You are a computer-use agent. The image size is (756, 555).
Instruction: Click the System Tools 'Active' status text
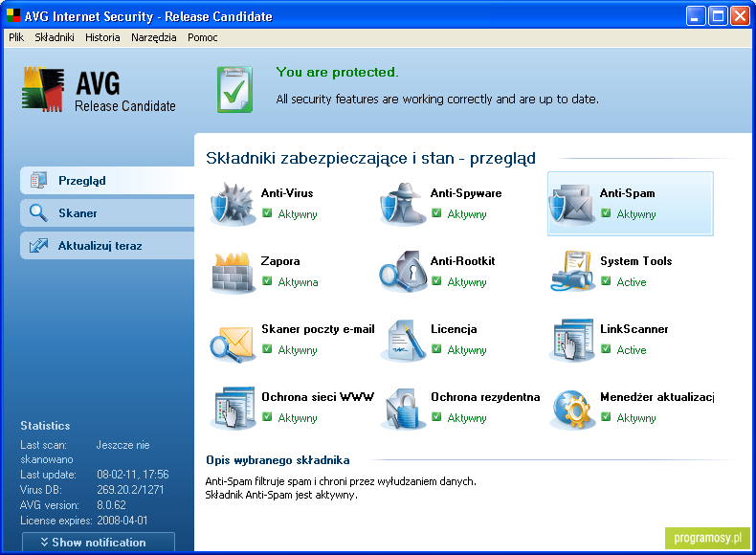point(632,281)
